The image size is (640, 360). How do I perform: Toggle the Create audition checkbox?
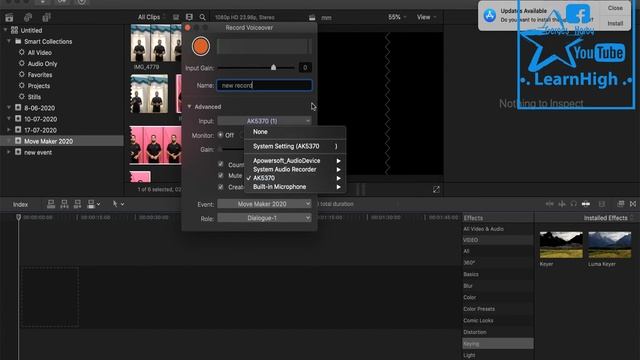coord(220,187)
